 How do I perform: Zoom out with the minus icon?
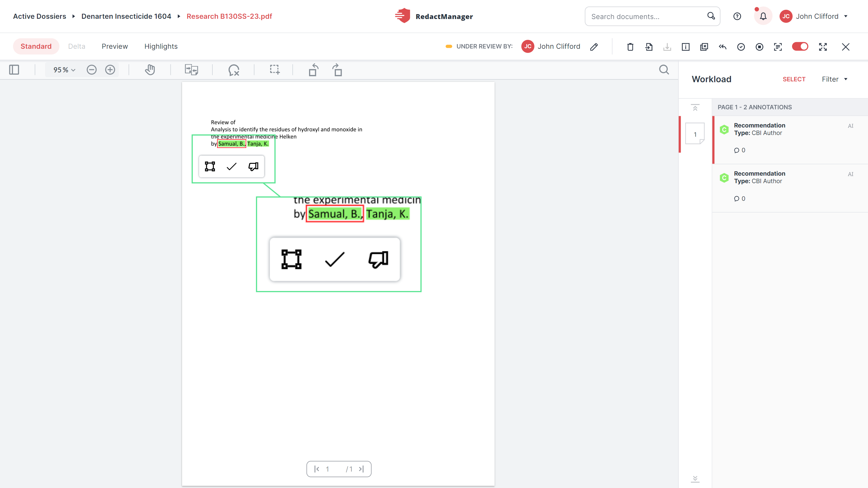92,70
